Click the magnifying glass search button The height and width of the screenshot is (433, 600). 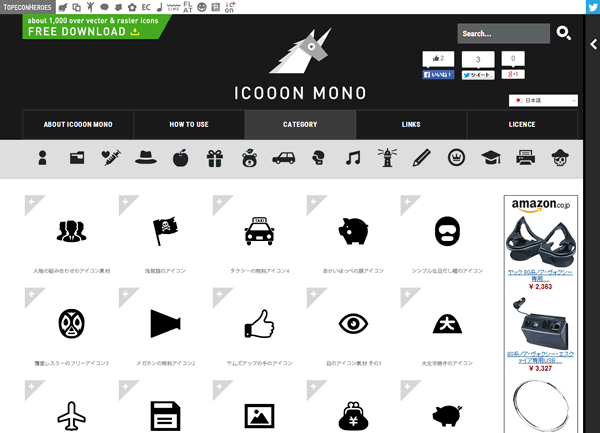click(x=564, y=33)
